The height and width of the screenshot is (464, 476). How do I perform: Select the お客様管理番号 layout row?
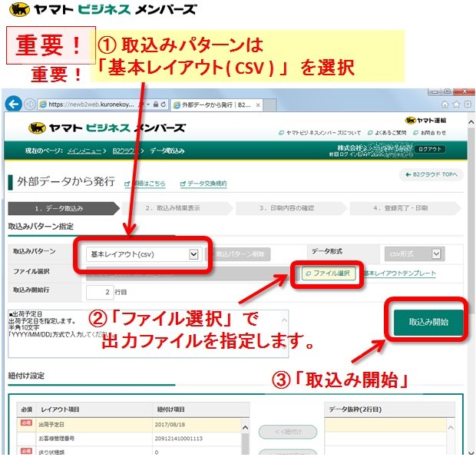tap(131, 439)
